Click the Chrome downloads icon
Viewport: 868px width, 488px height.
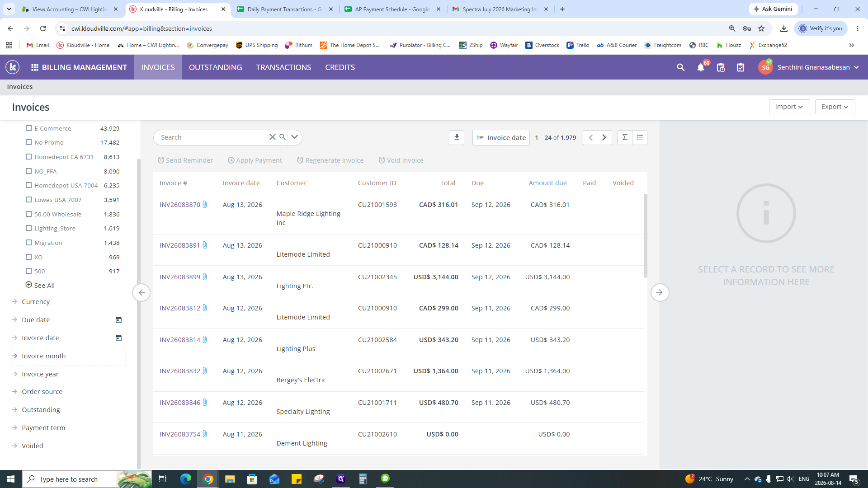pyautogui.click(x=783, y=28)
